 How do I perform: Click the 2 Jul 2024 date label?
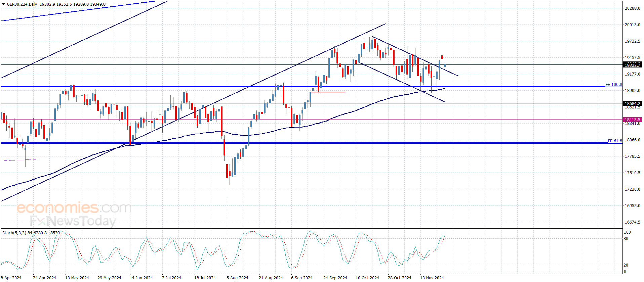pyautogui.click(x=171, y=278)
